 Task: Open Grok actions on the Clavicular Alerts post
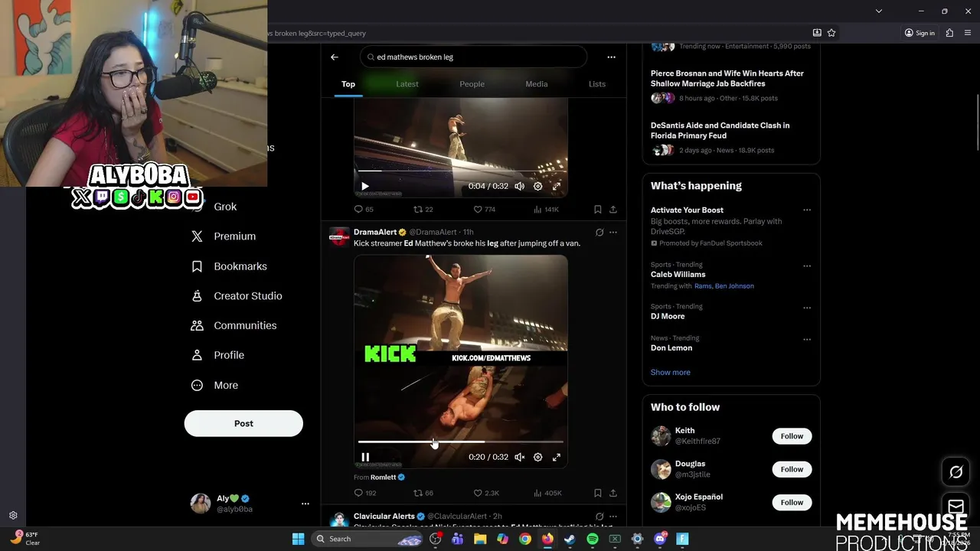(599, 517)
